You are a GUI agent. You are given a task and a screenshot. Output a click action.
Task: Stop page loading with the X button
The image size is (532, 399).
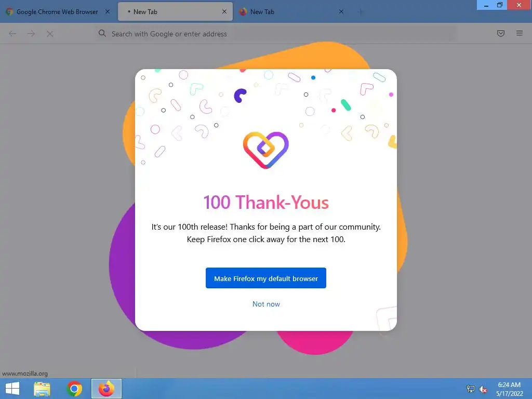click(x=50, y=34)
